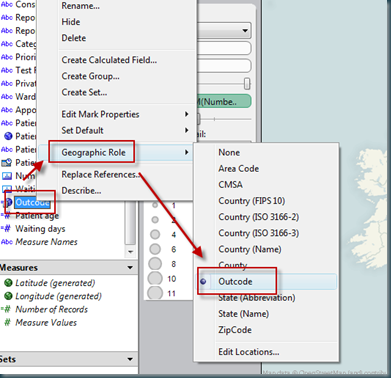Select the Patient age field

pyautogui.click(x=37, y=216)
